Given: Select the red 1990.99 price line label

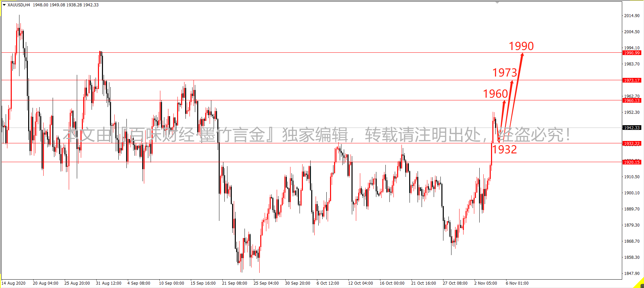Looking at the screenshot, I should pos(632,53).
